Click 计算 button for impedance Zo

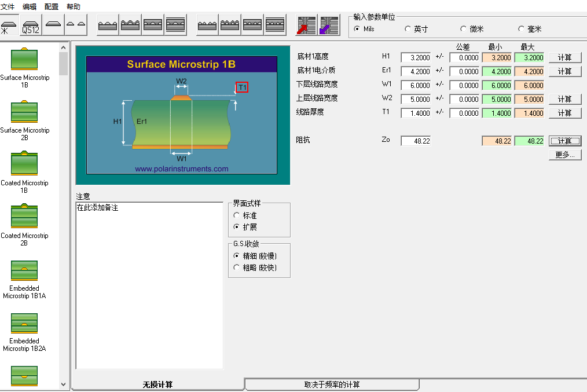[x=564, y=141]
